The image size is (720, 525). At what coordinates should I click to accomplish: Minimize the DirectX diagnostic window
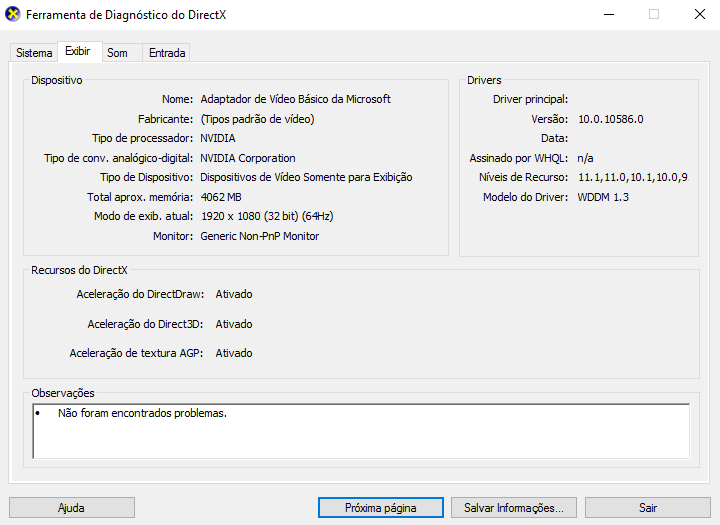(x=609, y=15)
